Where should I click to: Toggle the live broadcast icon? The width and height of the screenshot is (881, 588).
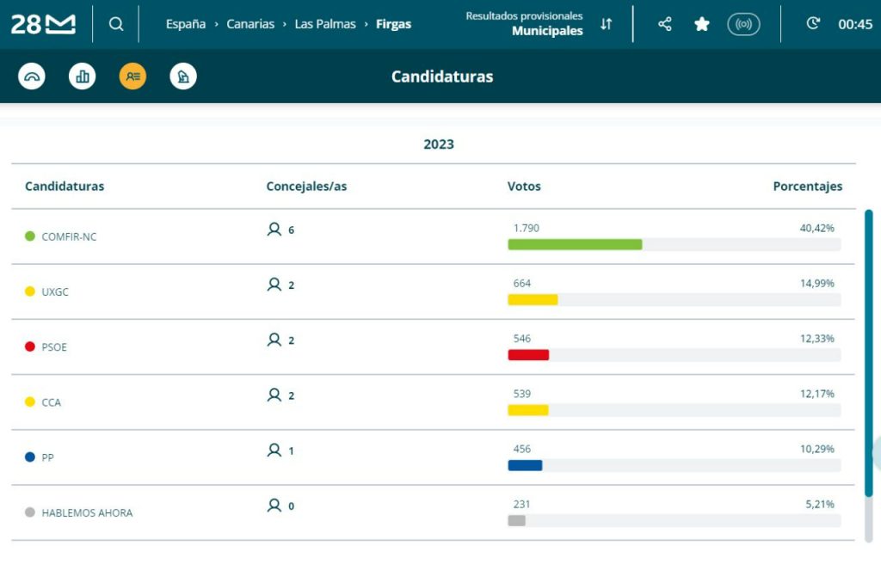pyautogui.click(x=743, y=24)
